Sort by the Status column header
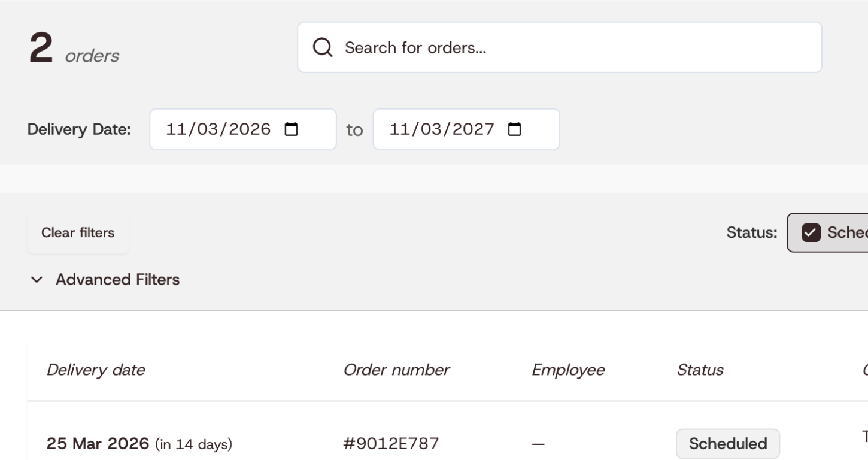 coord(700,370)
